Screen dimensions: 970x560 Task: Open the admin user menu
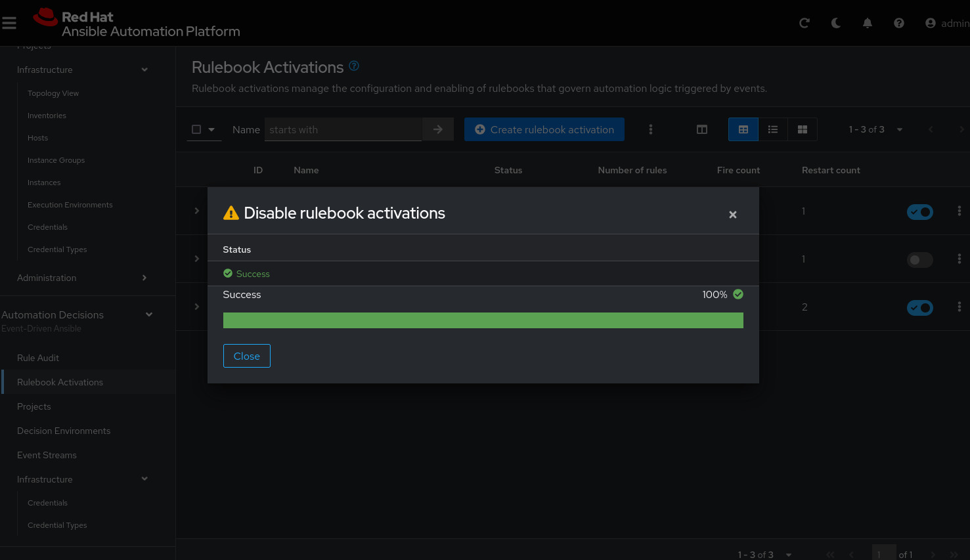[x=948, y=23]
